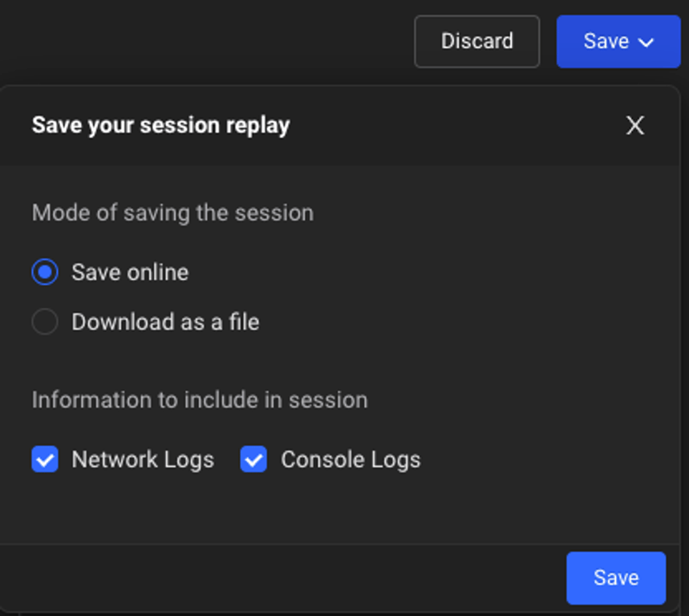The width and height of the screenshot is (689, 616).
Task: Select the Save online radio button
Action: 45,272
